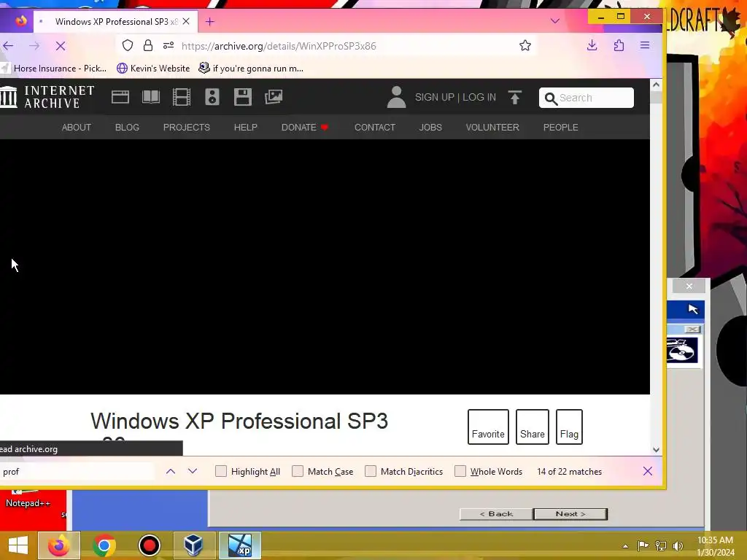Click the find bar text field
The height and width of the screenshot is (560, 747).
(x=76, y=472)
